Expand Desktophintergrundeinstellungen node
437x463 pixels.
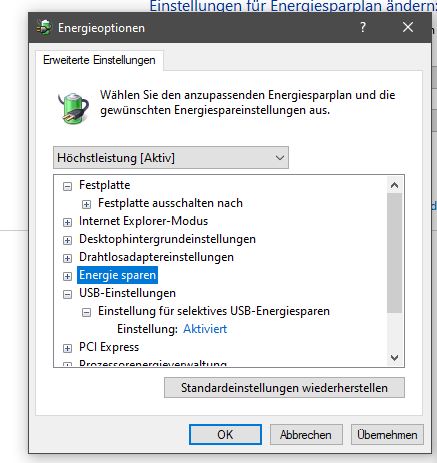coord(67,240)
